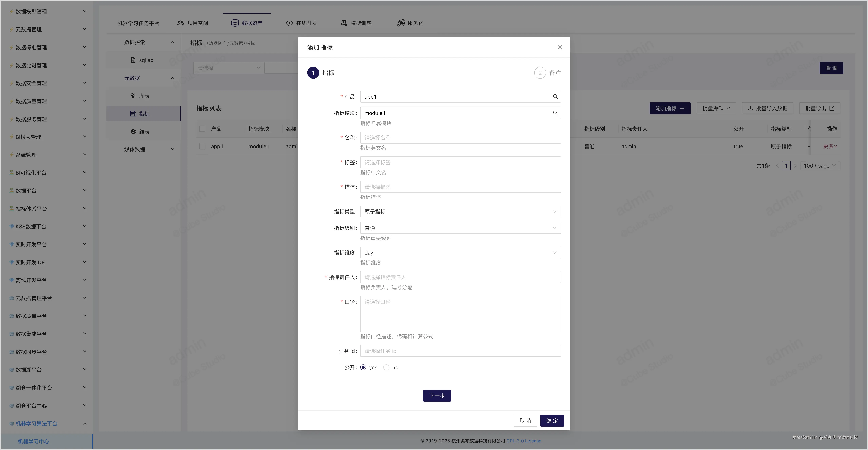This screenshot has height=450, width=868.
Task: Select the yes radio button for 公开
Action: [363, 367]
